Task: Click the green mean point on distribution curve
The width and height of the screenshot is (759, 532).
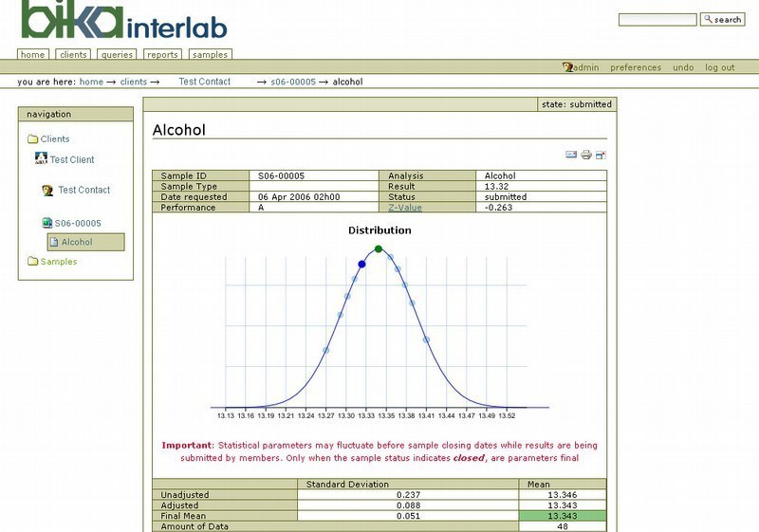Action: (x=379, y=249)
